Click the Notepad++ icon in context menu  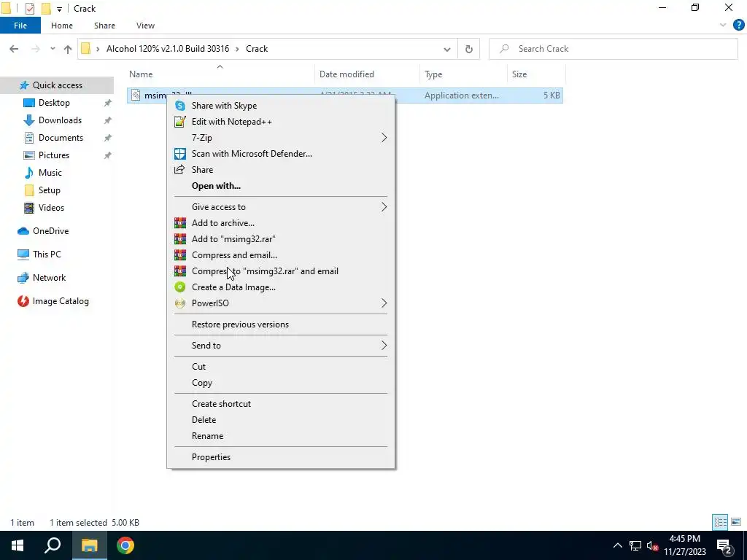(x=180, y=122)
